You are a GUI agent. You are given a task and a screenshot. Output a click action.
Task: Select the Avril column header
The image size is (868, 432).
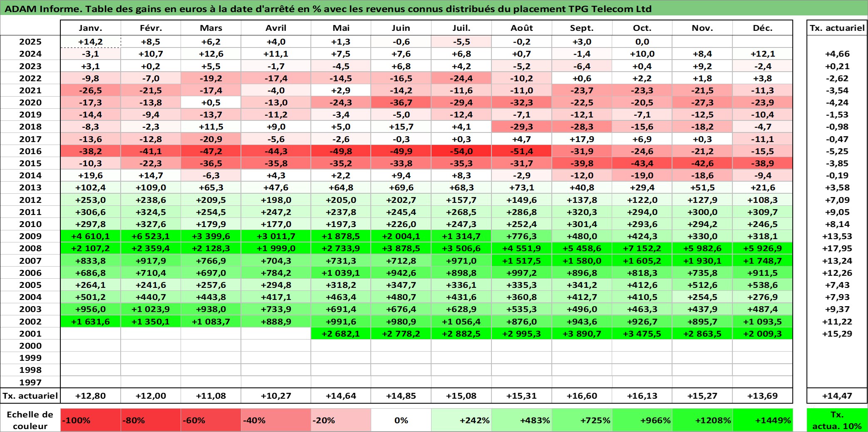click(x=276, y=28)
